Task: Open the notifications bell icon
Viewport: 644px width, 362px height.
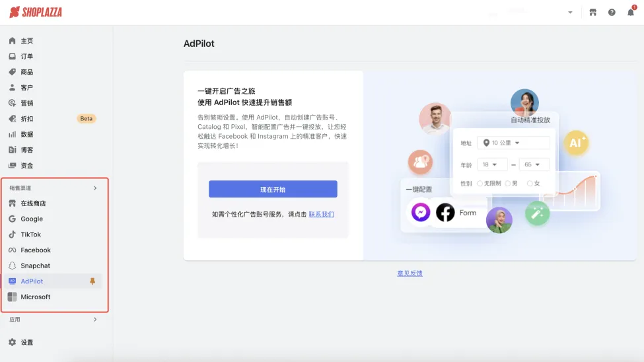Action: [631, 13]
